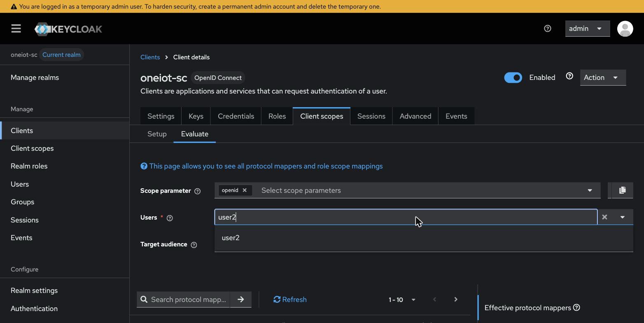Click the Refresh button
The width and height of the screenshot is (644, 323).
point(290,300)
